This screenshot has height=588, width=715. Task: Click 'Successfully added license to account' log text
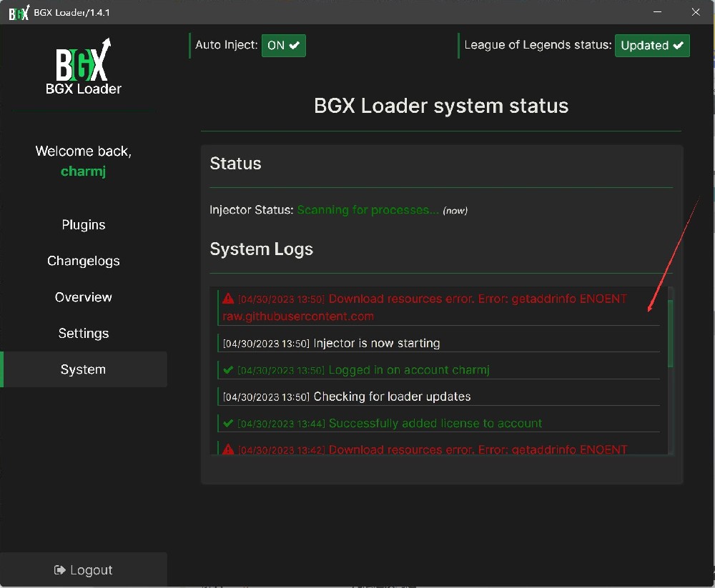click(435, 423)
